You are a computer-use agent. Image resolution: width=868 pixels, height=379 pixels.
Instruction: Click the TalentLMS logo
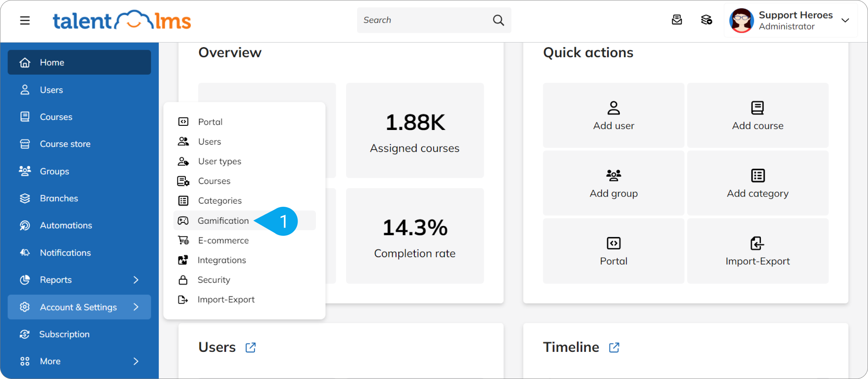pyautogui.click(x=122, y=20)
